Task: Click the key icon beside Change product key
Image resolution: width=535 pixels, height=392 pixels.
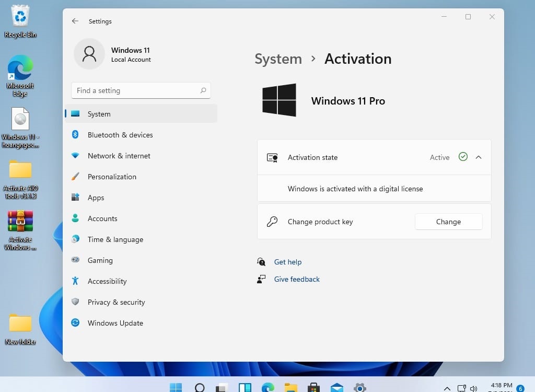Action: pyautogui.click(x=272, y=222)
